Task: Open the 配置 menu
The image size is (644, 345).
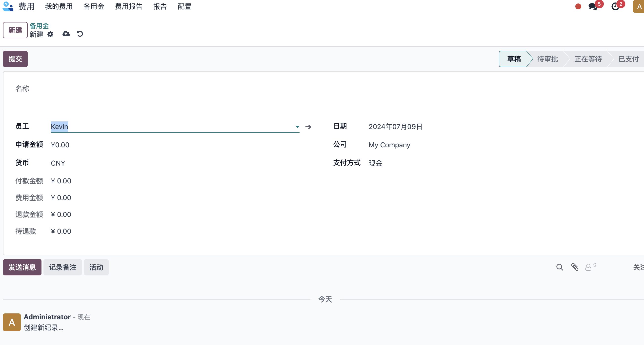Action: coord(184,6)
